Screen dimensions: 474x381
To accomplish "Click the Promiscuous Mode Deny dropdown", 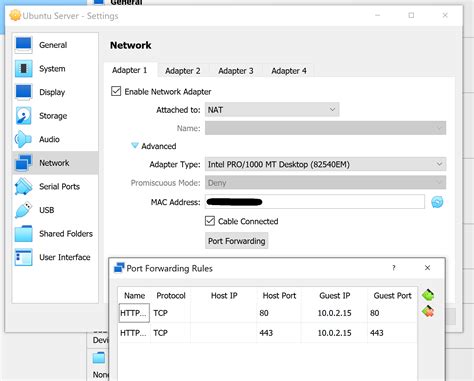I will (325, 183).
